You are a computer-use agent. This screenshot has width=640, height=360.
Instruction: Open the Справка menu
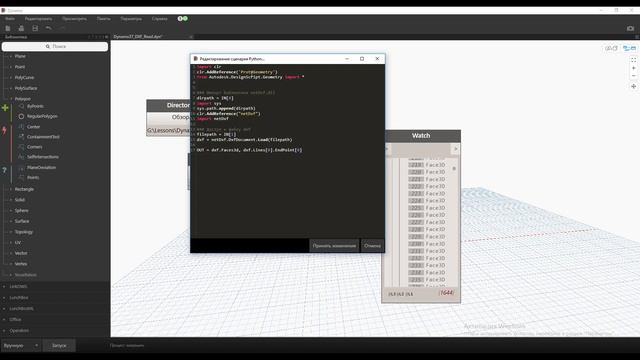click(160, 19)
